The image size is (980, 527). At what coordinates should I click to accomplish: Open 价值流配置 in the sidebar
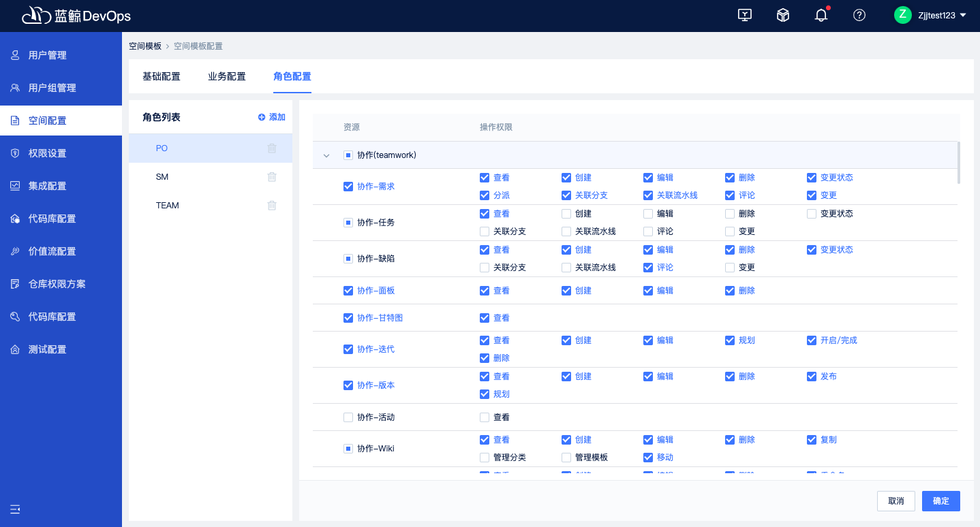pyautogui.click(x=61, y=251)
